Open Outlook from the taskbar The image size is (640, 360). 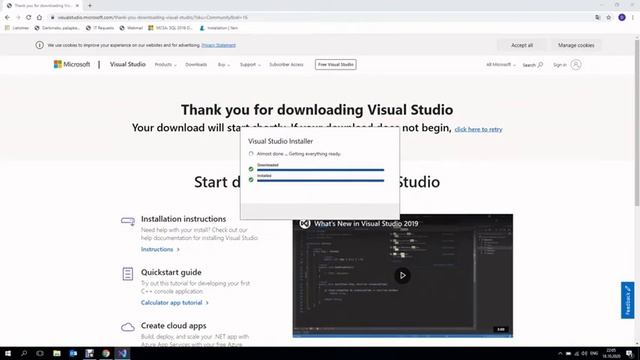coord(73,353)
